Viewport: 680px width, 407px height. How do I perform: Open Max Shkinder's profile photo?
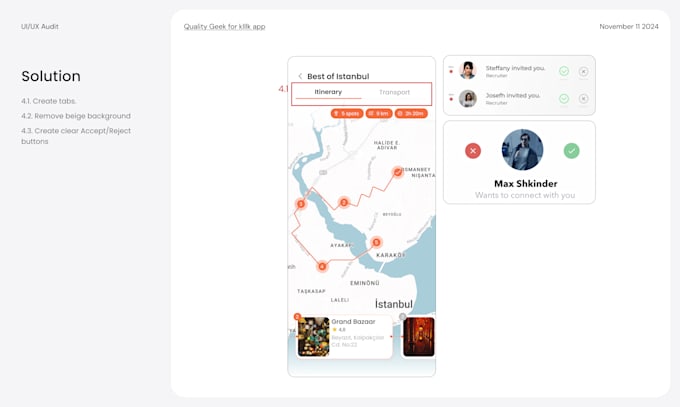[x=522, y=150]
